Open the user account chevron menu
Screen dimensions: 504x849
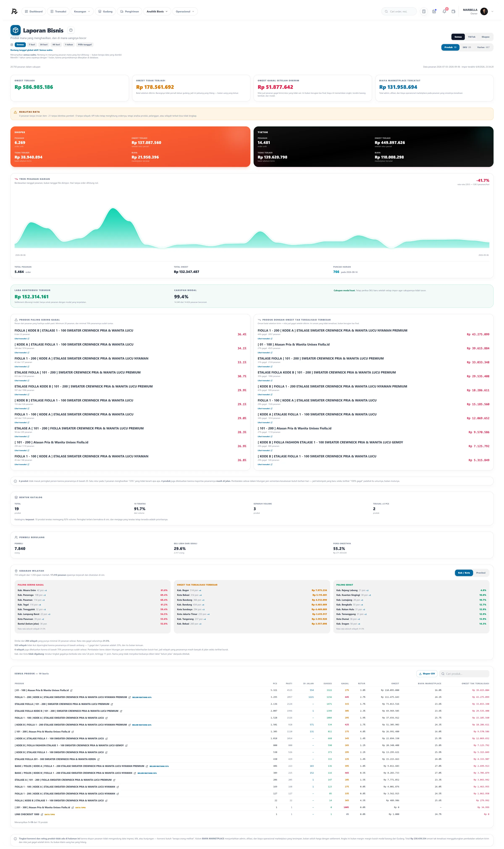pos(492,12)
